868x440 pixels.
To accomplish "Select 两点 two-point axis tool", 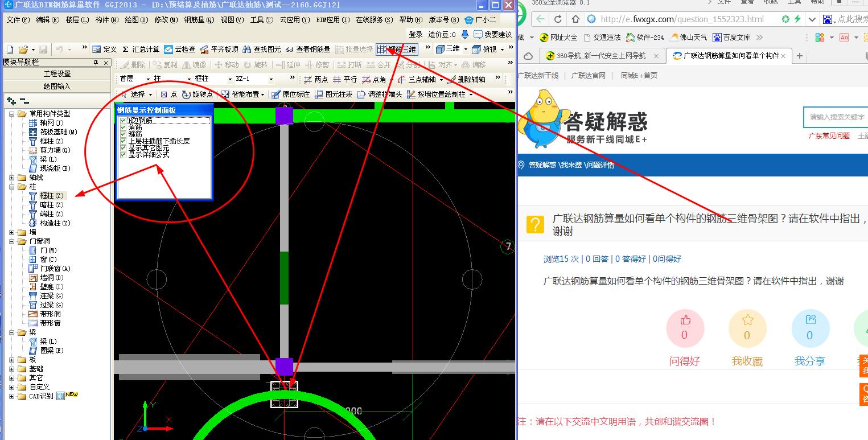I will (x=316, y=79).
